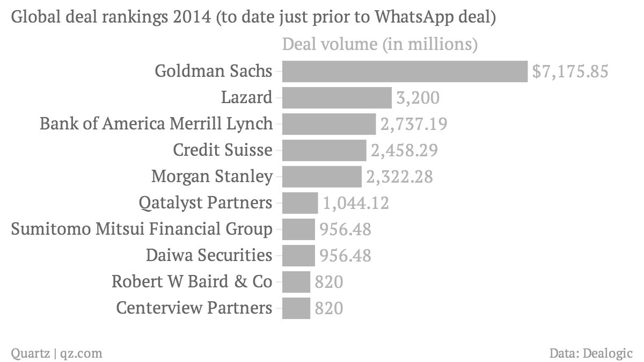
Task: Click the Qatalyst Partners axis label
Action: tap(205, 203)
